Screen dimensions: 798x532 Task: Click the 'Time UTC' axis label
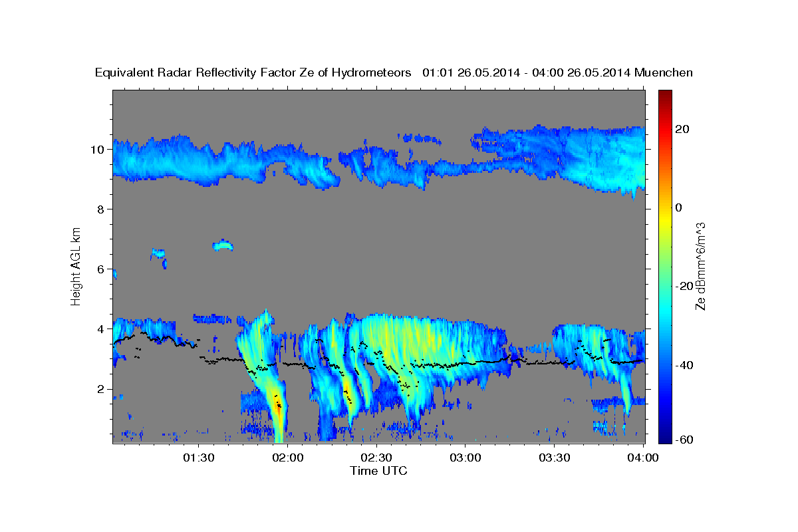tap(378, 471)
